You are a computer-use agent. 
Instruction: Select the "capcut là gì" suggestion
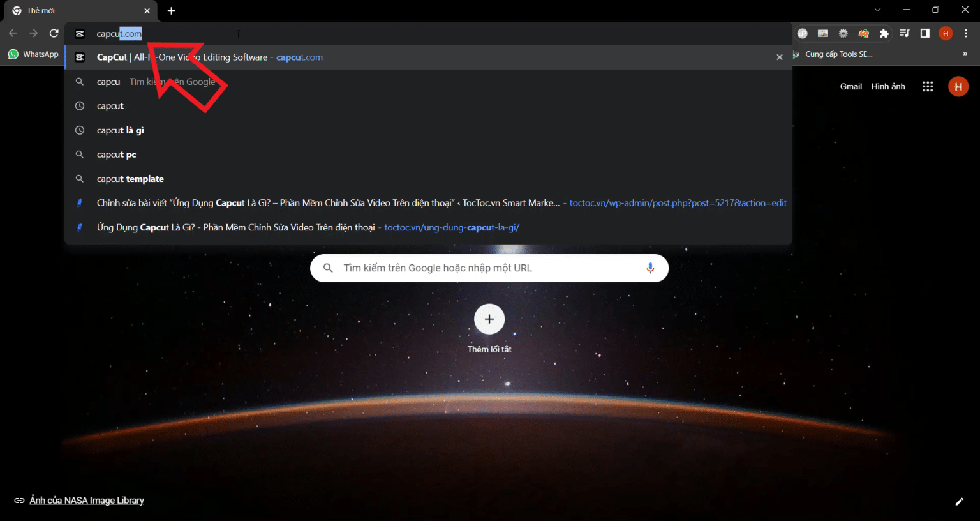428,130
